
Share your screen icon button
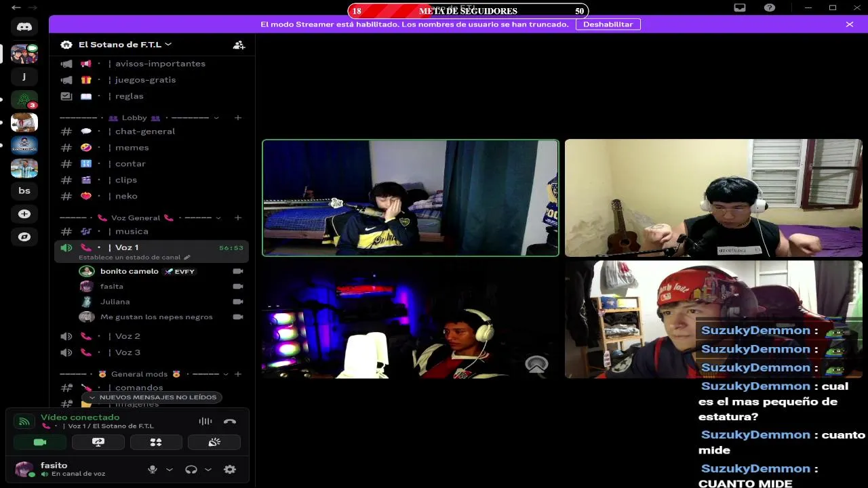[x=98, y=442]
